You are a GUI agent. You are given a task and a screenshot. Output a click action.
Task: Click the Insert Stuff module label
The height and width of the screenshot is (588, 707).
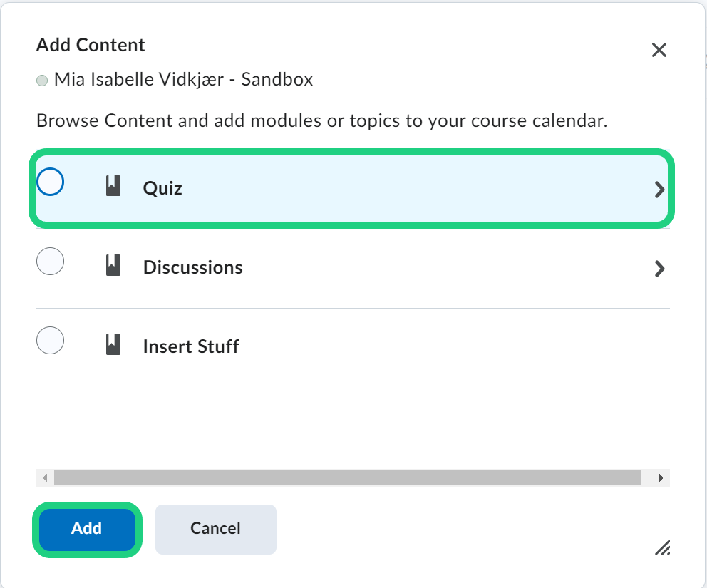click(191, 346)
